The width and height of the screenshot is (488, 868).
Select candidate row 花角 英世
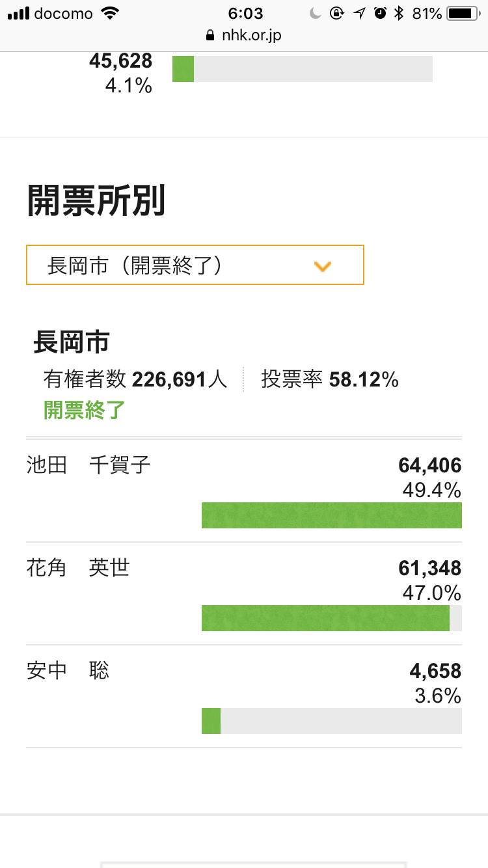coord(244,593)
